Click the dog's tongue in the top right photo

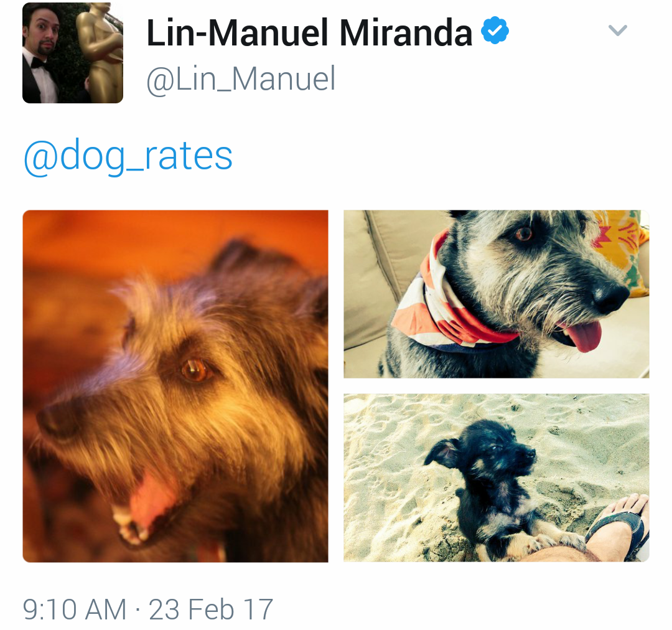[x=582, y=336]
